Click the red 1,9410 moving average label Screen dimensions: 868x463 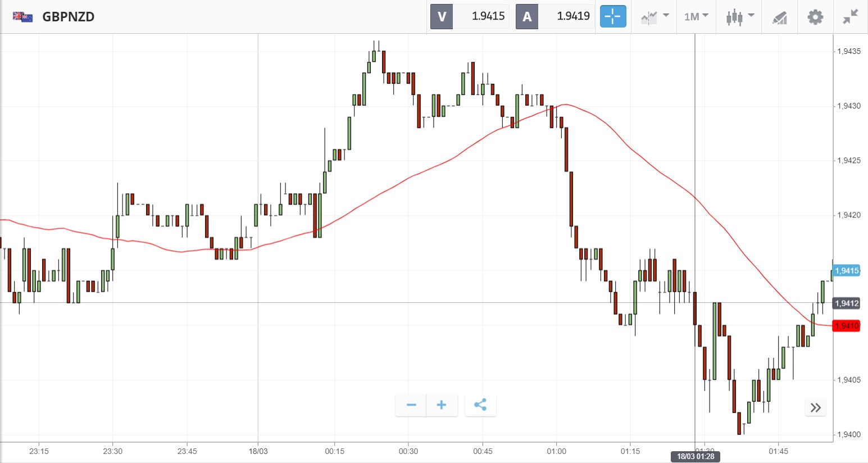846,326
